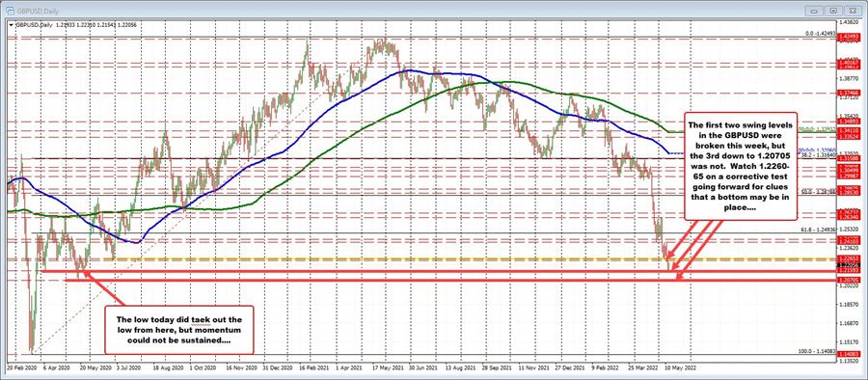Click the 1.35620 price axis label
Image resolution: width=868 pixels, height=380 pixels.
click(849, 117)
